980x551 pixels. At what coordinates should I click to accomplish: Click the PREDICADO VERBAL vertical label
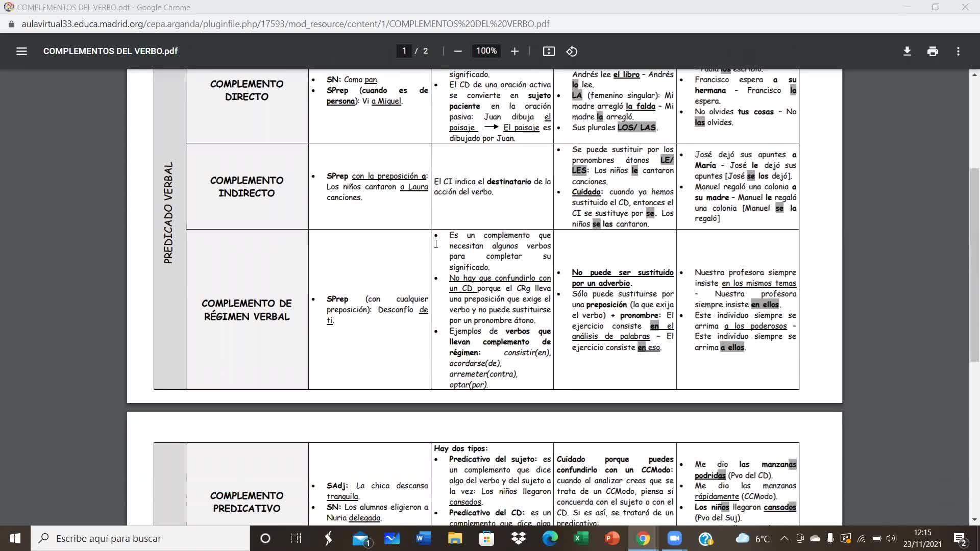pos(168,213)
